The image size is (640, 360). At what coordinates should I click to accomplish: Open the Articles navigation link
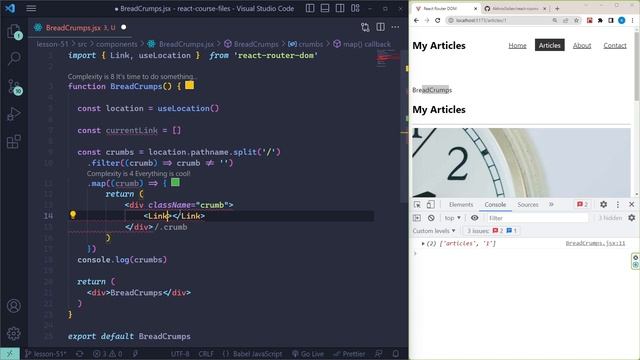pyautogui.click(x=549, y=45)
